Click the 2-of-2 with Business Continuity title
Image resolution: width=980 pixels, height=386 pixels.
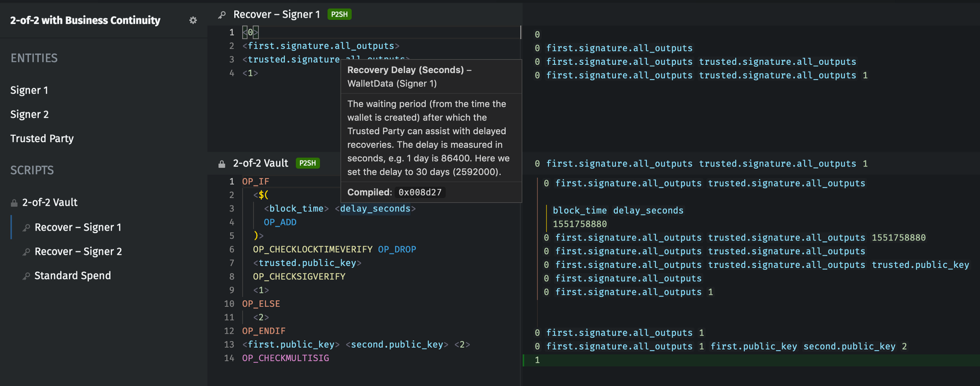85,20
